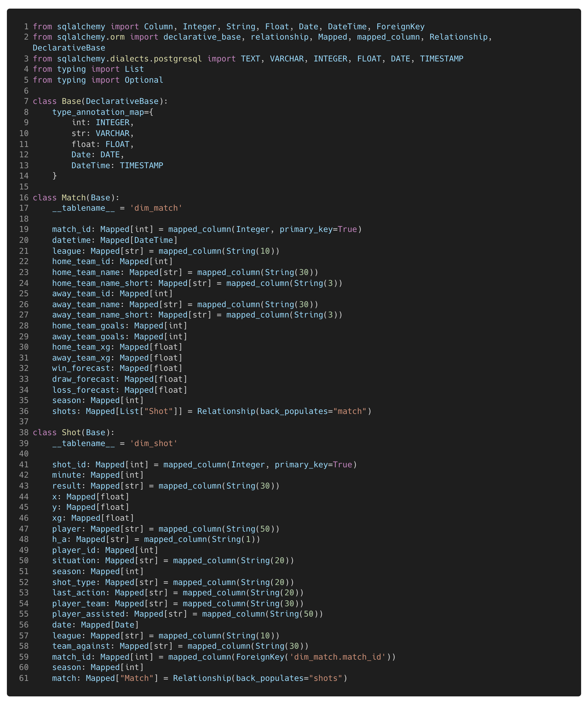Click the closing brace on line 14
The height and width of the screenshot is (705, 588).
tap(54, 176)
